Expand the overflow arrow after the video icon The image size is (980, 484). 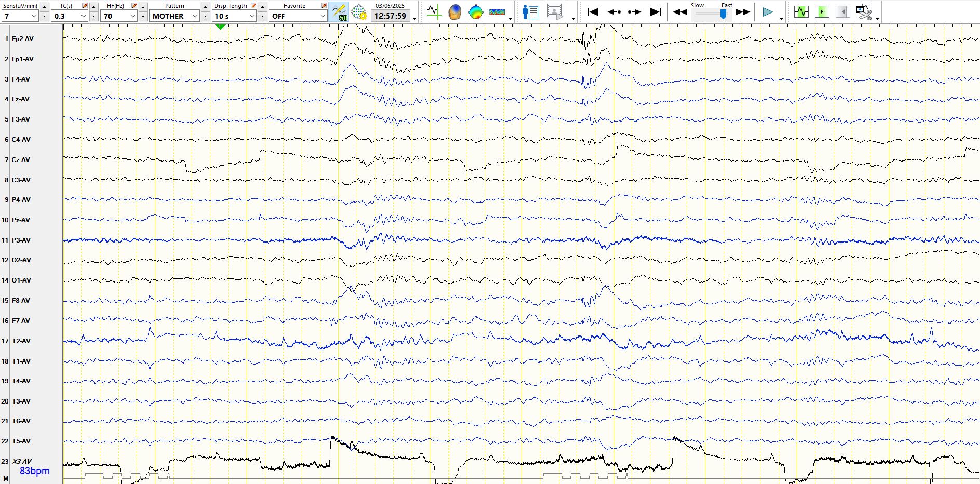pyautogui.click(x=573, y=19)
